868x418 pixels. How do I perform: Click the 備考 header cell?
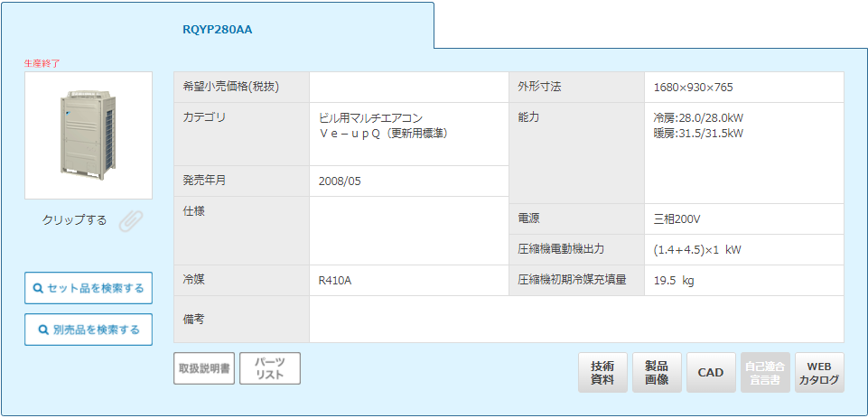click(242, 319)
